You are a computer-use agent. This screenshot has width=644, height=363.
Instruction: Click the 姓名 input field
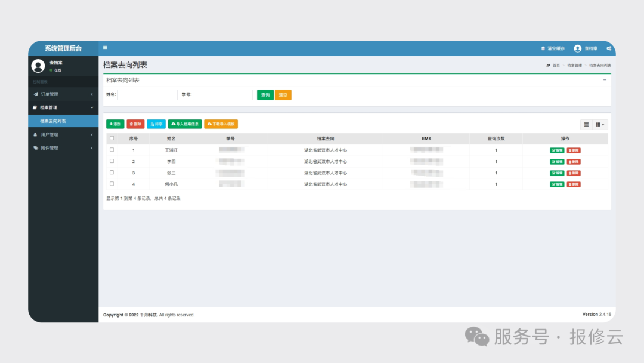147,95
